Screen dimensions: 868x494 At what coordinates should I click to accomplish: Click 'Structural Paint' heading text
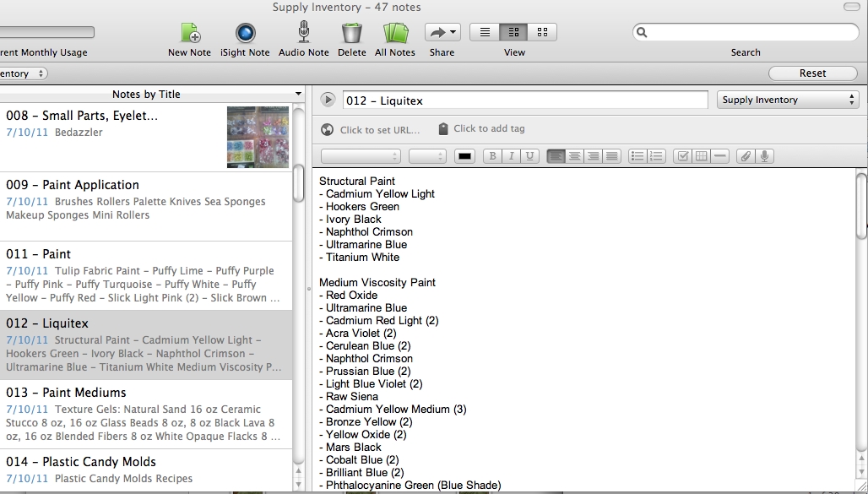[357, 181]
